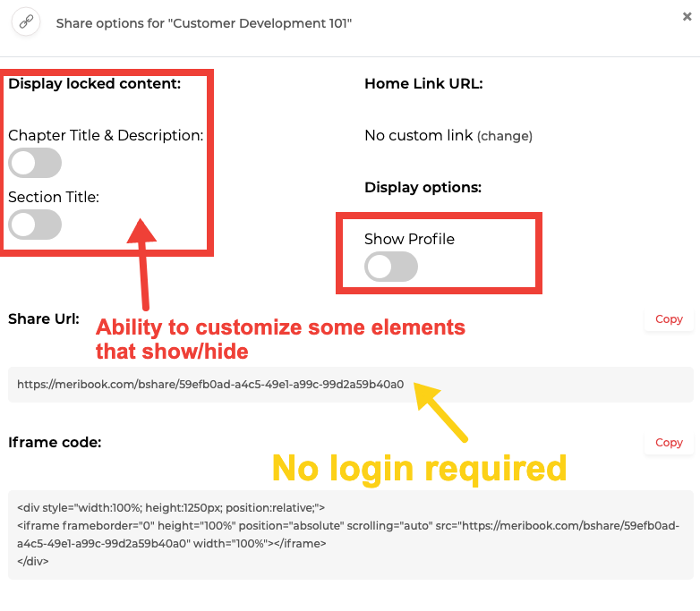
Task: Click the "Show Profile" label text
Action: (x=409, y=239)
